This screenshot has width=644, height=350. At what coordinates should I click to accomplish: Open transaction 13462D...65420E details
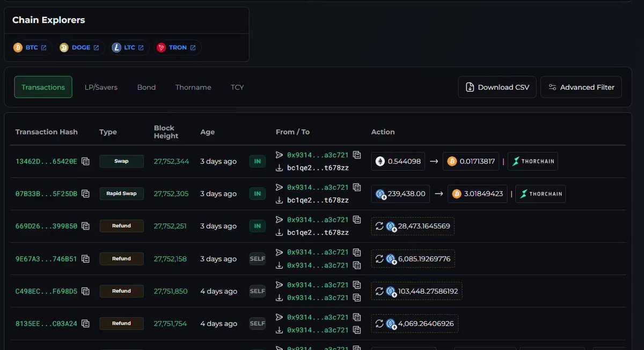click(x=46, y=161)
